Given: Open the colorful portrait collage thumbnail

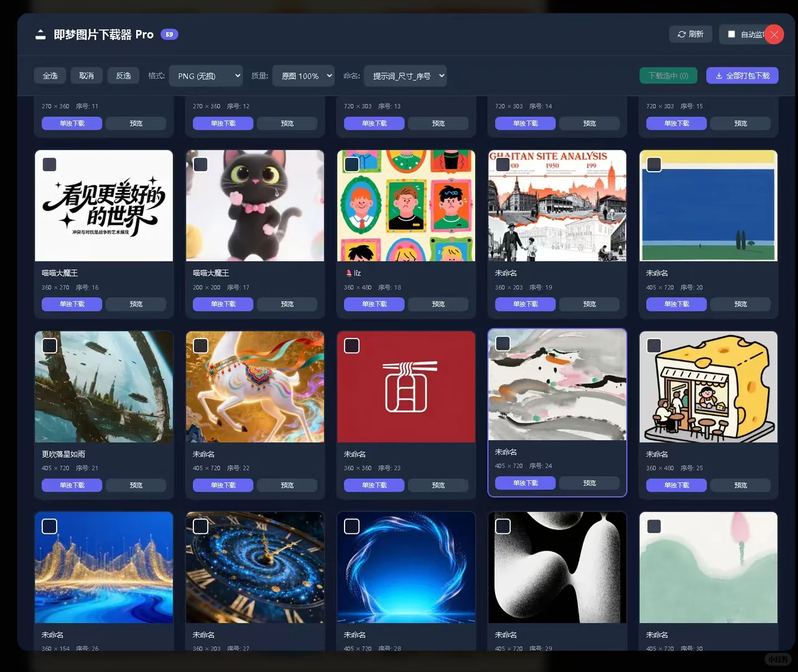Looking at the screenshot, I should click(x=406, y=205).
